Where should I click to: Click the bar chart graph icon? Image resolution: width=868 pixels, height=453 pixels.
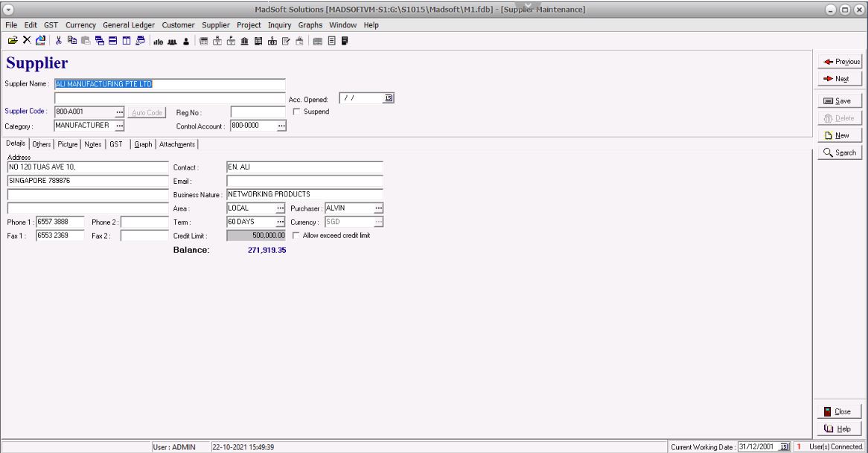pos(159,41)
